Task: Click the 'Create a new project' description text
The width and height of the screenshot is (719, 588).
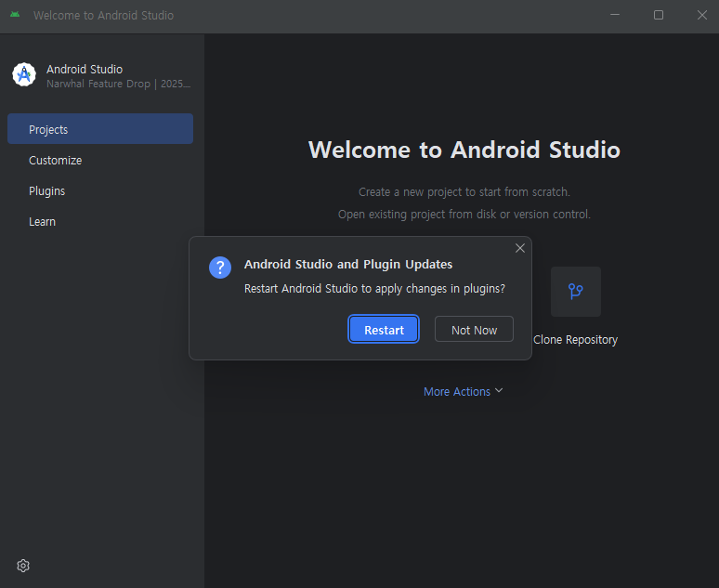Action: [x=464, y=192]
